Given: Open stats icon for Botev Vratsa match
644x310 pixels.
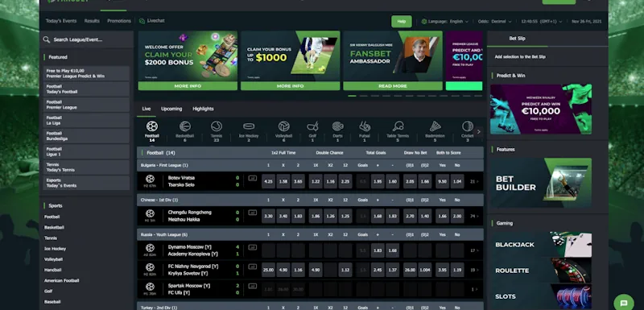Looking at the screenshot, I should tap(252, 178).
